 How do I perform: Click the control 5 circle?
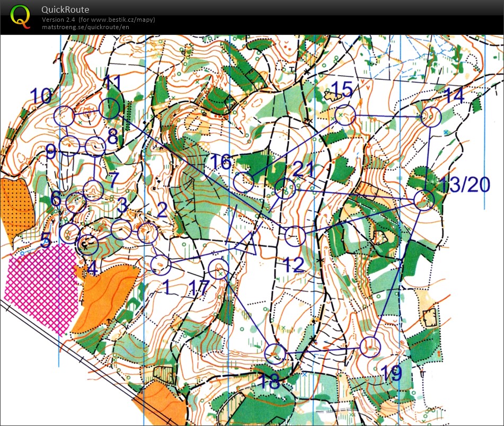[x=70, y=233]
